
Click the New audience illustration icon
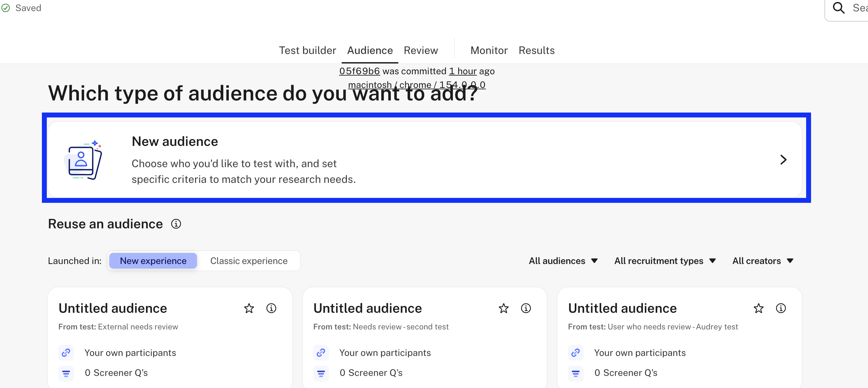[x=83, y=160]
